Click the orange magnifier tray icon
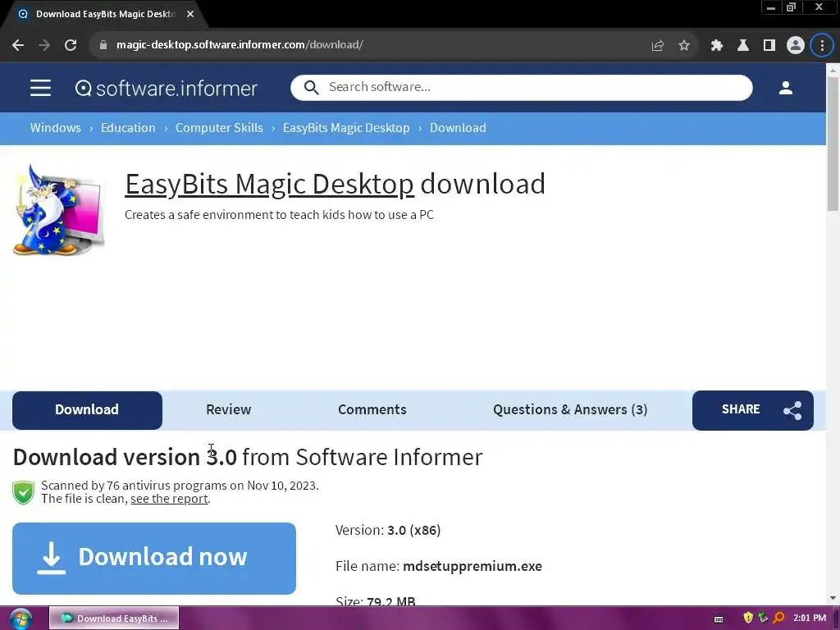 click(779, 619)
